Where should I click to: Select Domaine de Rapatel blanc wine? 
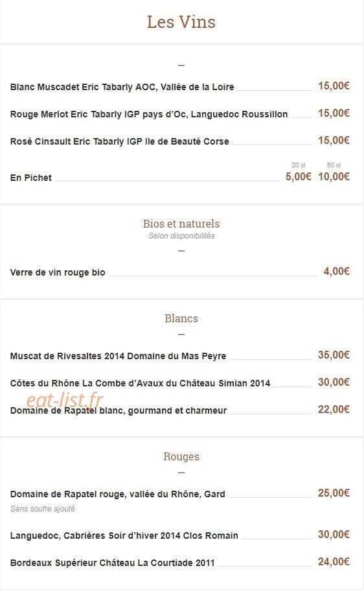(x=119, y=410)
